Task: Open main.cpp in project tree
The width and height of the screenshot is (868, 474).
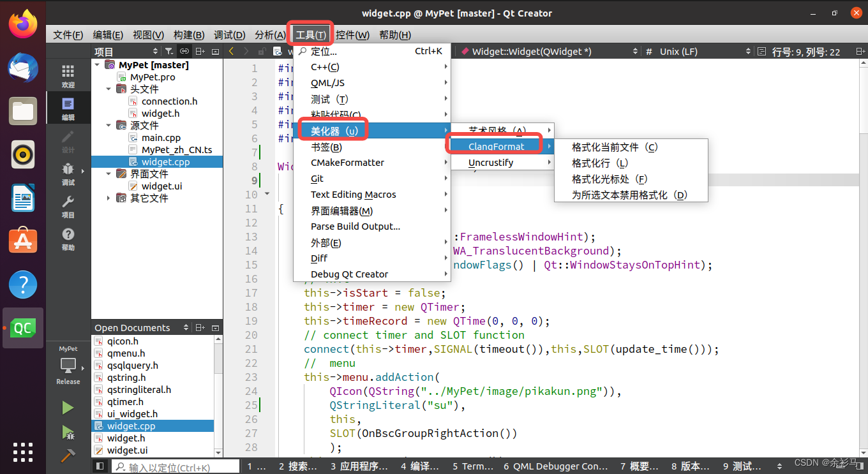Action: point(161,138)
